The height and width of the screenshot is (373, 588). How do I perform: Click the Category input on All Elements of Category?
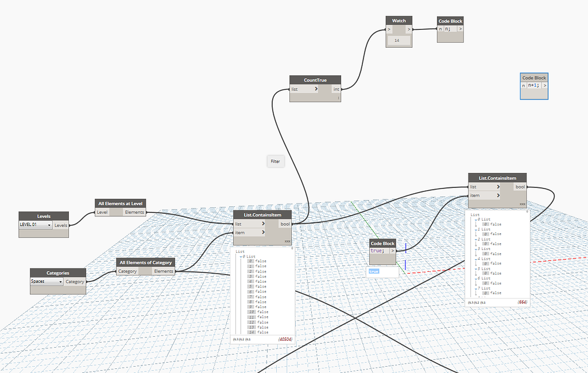[x=127, y=271]
